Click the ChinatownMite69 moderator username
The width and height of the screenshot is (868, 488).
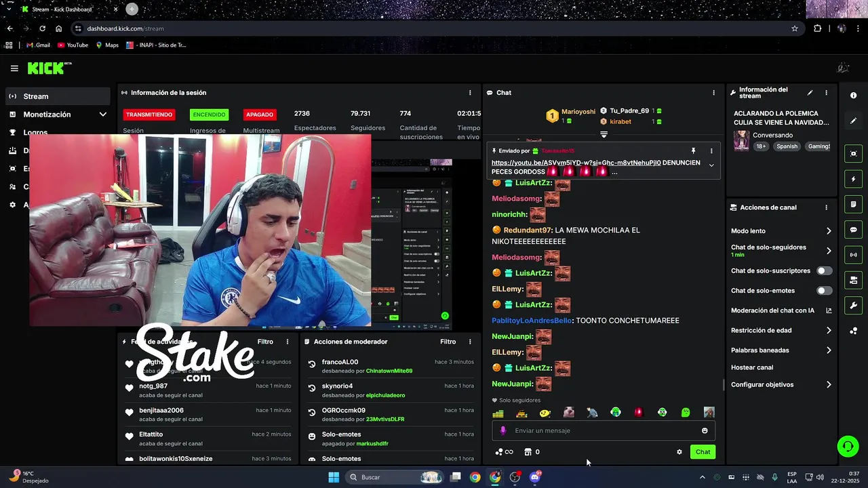pyautogui.click(x=389, y=371)
